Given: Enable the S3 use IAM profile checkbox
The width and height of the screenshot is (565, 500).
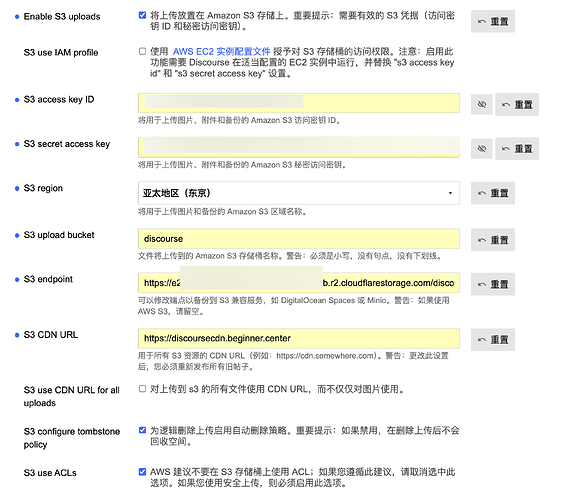Looking at the screenshot, I should 142,51.
